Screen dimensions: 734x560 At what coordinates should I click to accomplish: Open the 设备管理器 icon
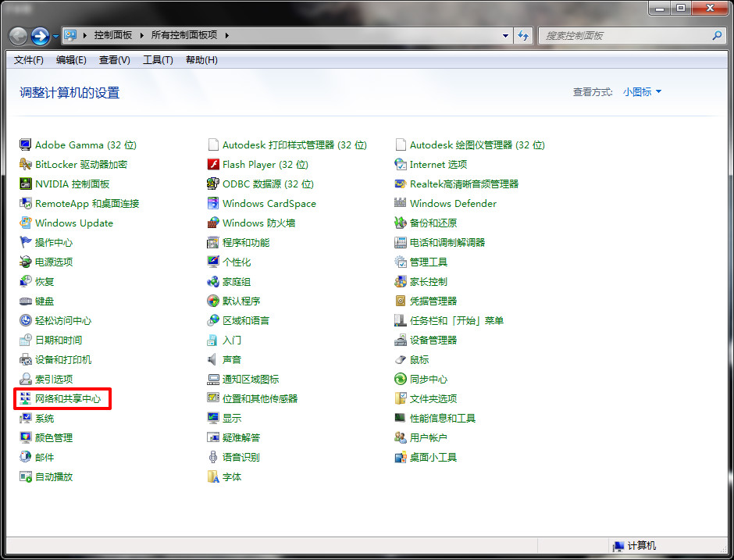point(401,340)
